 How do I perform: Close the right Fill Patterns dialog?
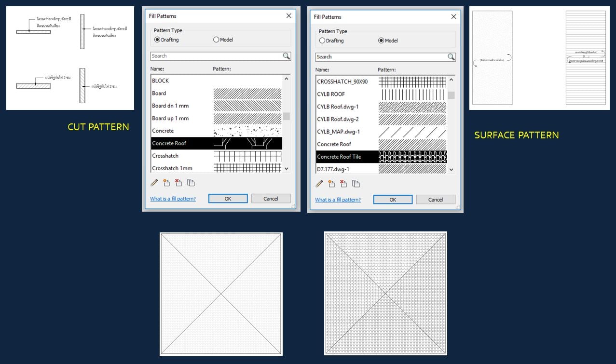coord(453,17)
